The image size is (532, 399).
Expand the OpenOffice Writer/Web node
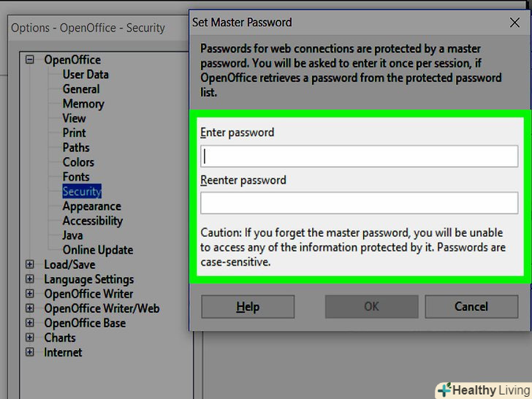coord(30,308)
